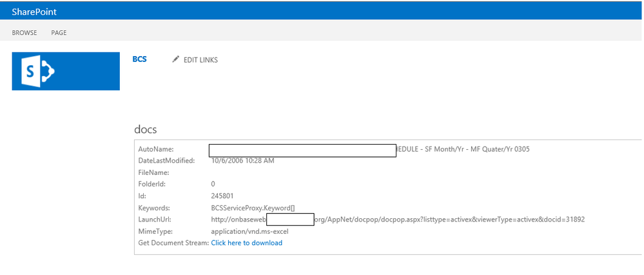644x275 pixels.
Task: Click SharePoint in the top bar
Action: pyautogui.click(x=34, y=12)
